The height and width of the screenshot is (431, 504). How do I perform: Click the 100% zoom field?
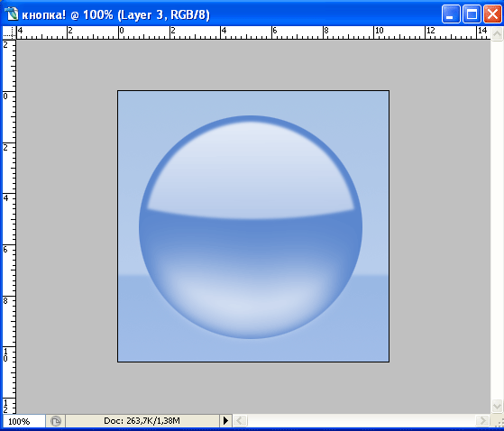(23, 421)
